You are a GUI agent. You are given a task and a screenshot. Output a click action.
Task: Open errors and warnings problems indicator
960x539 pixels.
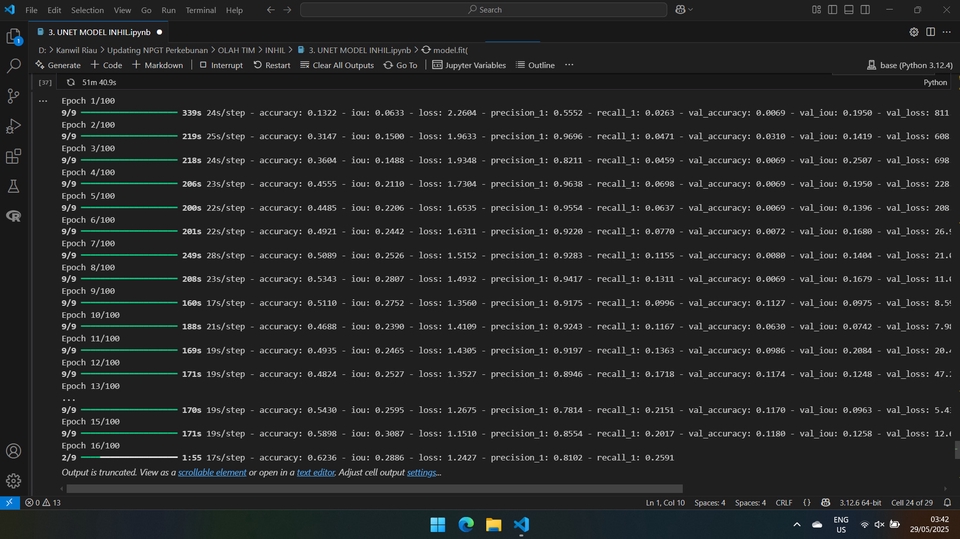point(43,502)
